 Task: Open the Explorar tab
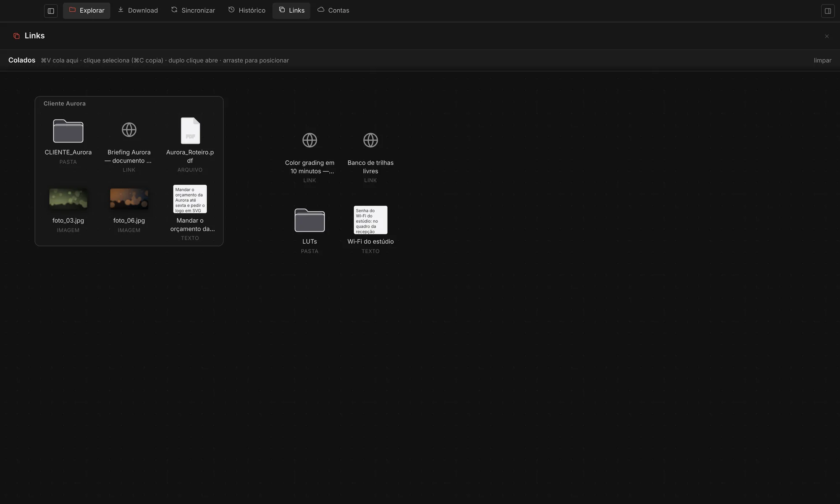87,10
